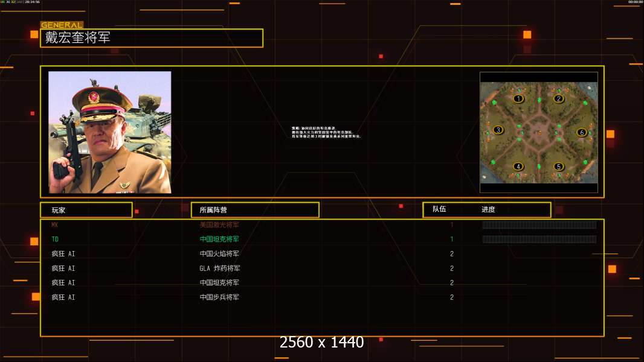Screen dimensions: 644x362
Task: Click the white AI faction 中国坦克将军
Action: point(219,282)
